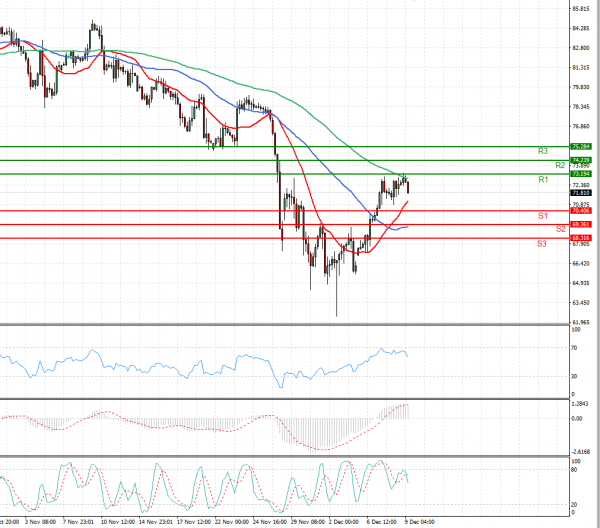The image size is (600, 528).
Task: Click the 76.860 price axis value
Action: coord(580,126)
